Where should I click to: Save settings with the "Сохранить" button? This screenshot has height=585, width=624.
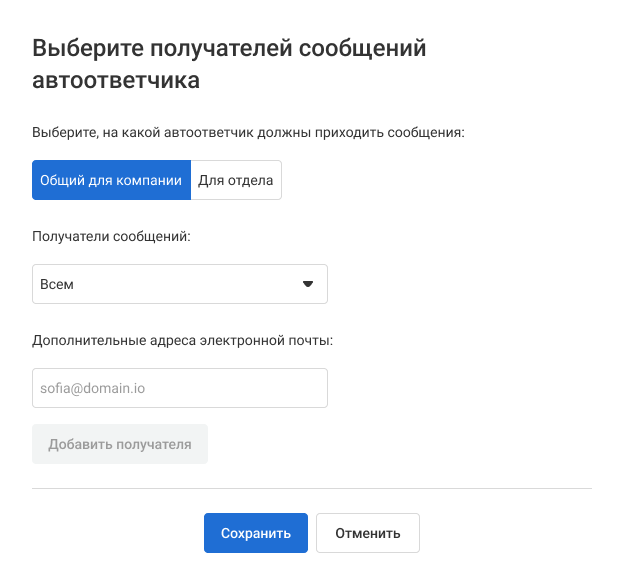click(256, 533)
